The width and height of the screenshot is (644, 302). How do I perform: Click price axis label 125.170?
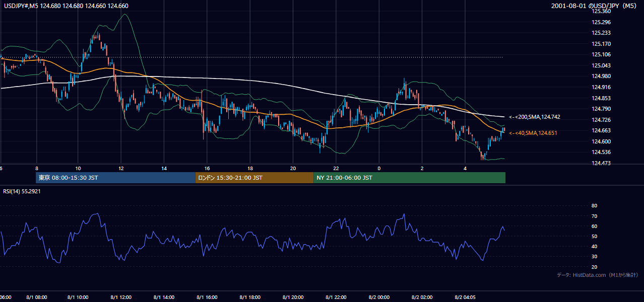(602, 44)
